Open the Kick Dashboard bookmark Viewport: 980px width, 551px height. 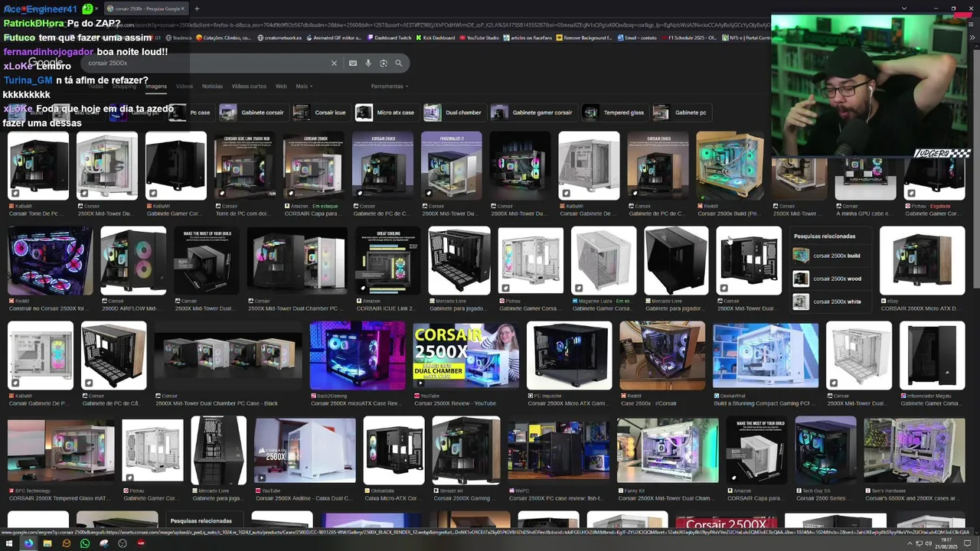click(435, 37)
